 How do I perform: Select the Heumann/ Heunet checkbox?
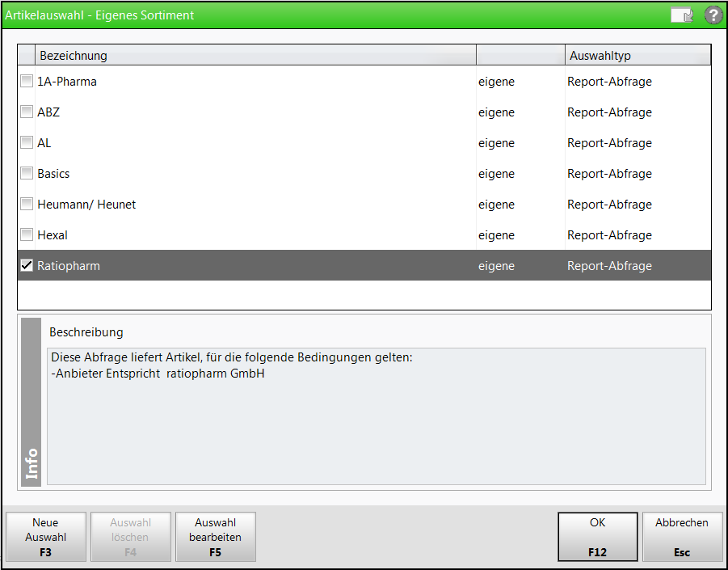coord(27,204)
